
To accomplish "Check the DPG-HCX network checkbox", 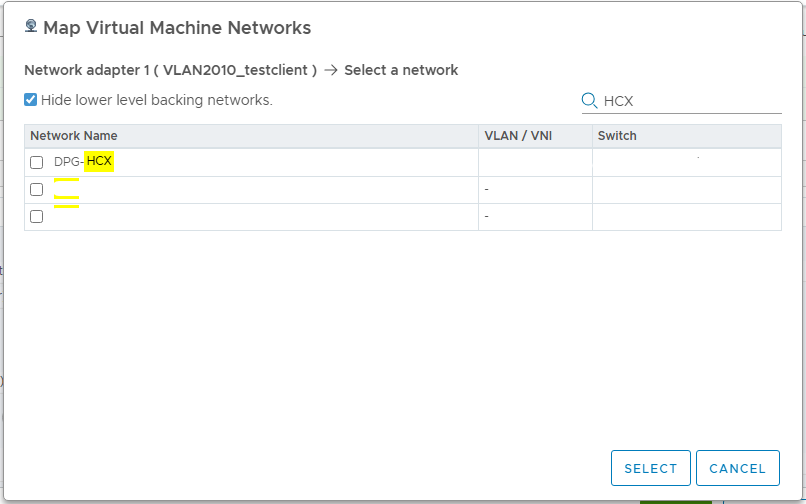I will tap(36, 163).
